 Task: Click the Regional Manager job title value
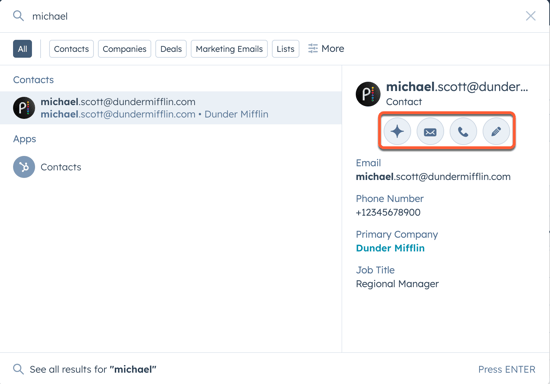(397, 284)
